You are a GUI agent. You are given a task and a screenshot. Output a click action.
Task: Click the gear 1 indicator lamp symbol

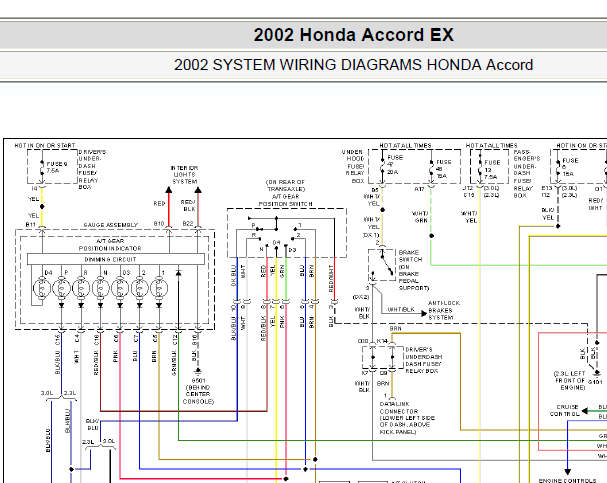click(159, 288)
